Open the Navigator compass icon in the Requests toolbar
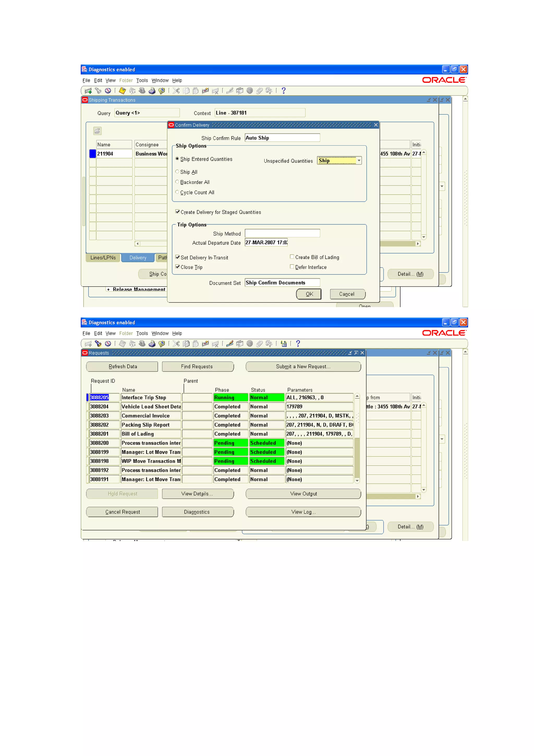Screen dimensions: 534x756 coord(108,343)
